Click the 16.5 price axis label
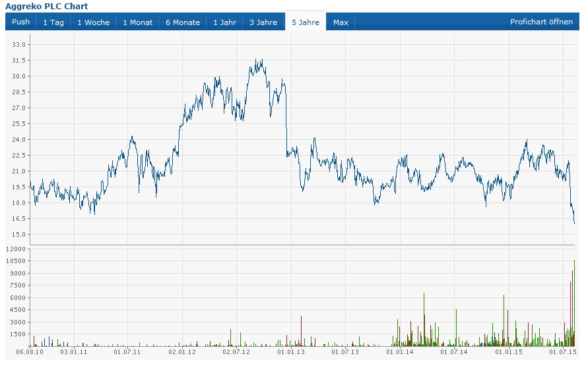588x366 pixels. point(18,219)
